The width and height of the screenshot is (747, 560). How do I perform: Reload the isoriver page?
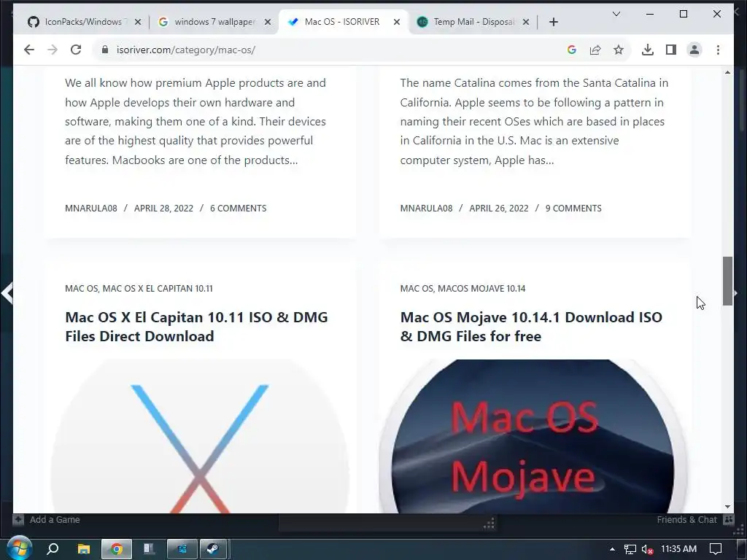tap(76, 50)
